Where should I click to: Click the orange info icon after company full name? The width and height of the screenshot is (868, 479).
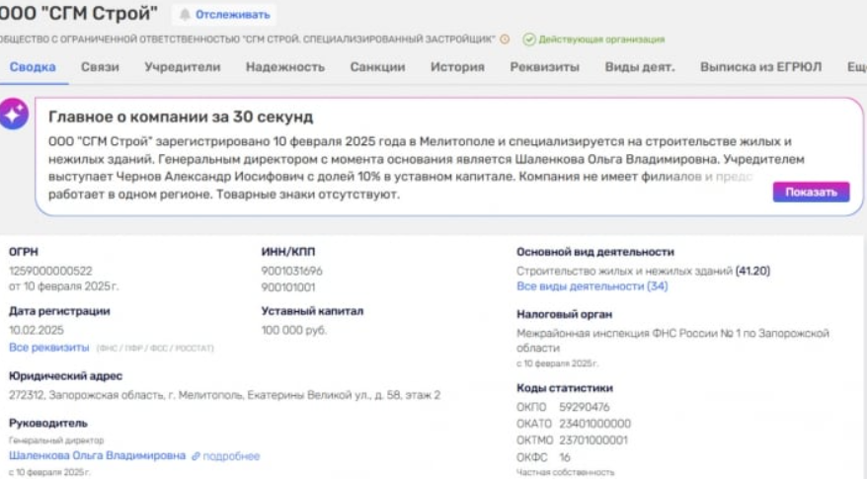click(505, 40)
